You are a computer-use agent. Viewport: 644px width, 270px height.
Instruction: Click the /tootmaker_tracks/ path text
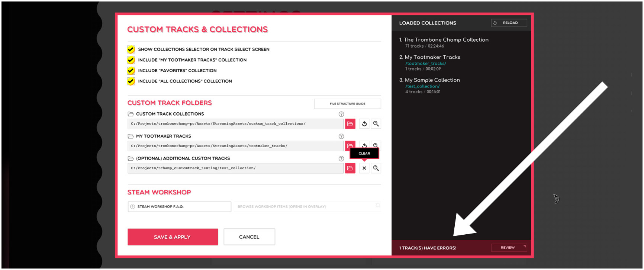click(426, 64)
